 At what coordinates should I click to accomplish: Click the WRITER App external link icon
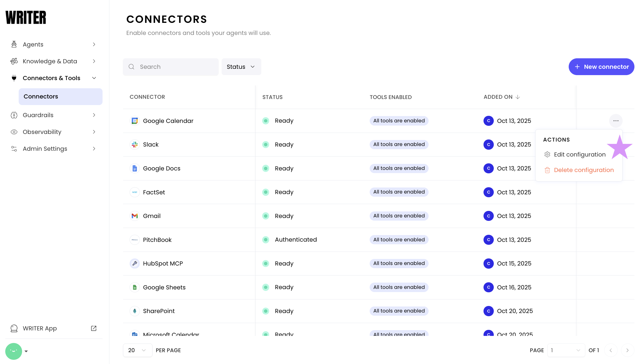(94, 328)
